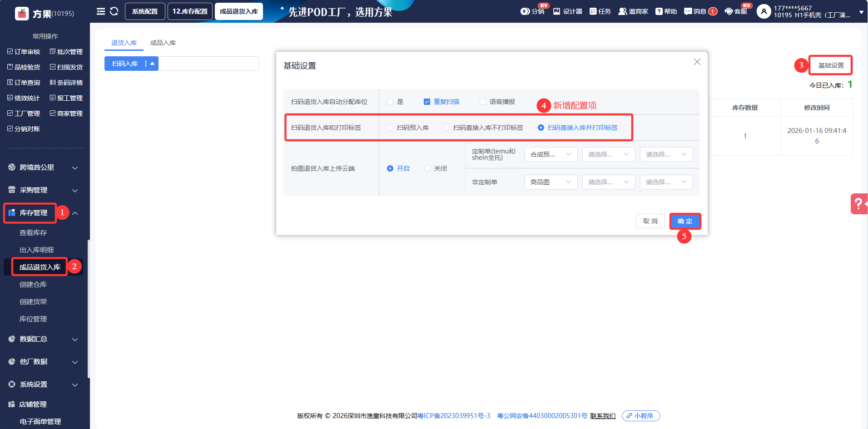Open 工厂管理 factory management shortcut
The image size is (868, 429).
point(24,113)
